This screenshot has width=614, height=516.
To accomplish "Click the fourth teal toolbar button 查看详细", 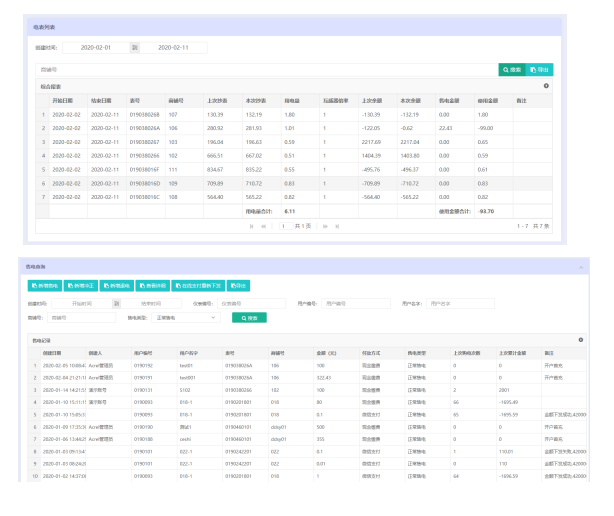I will coord(153,286).
